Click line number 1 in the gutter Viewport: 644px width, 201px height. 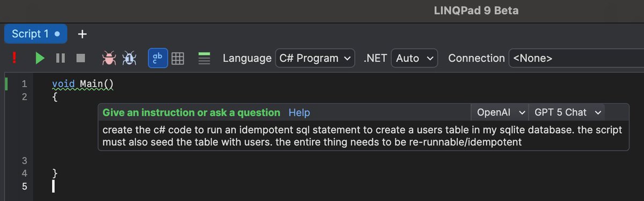(x=24, y=84)
